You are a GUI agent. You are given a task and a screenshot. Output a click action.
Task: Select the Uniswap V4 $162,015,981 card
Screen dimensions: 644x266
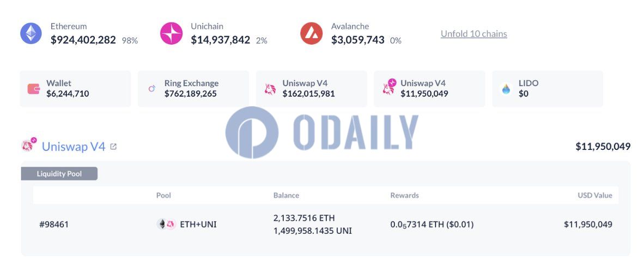coord(311,89)
